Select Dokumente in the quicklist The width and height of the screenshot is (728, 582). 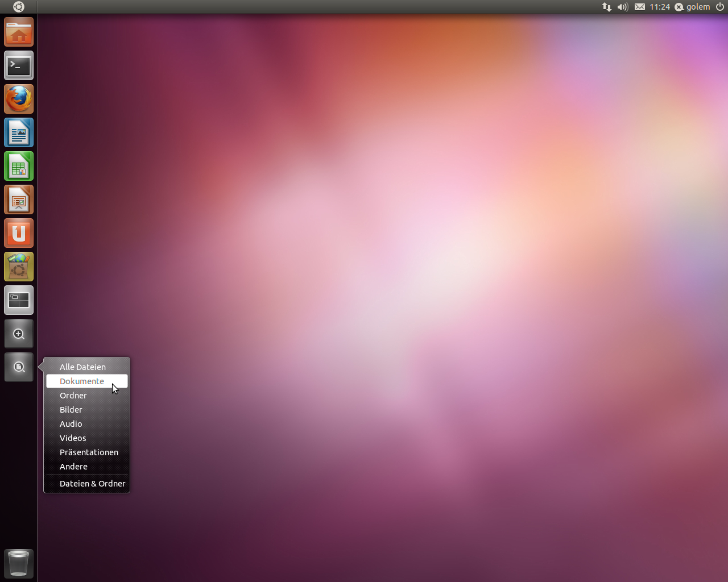click(x=82, y=381)
